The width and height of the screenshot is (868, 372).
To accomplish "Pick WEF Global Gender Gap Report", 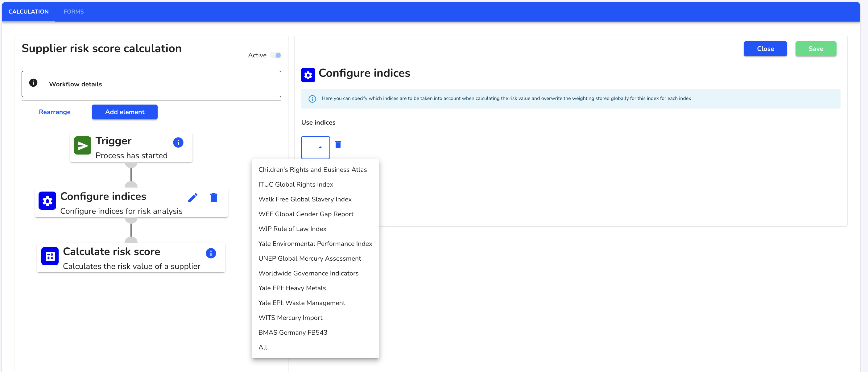I will pyautogui.click(x=315, y=214).
